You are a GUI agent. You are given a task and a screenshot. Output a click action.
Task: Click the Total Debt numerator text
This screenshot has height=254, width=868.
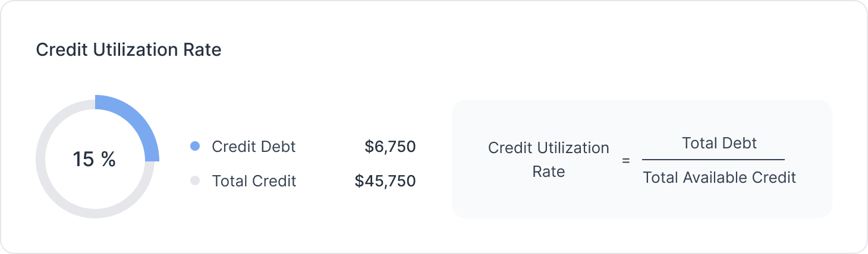719,143
